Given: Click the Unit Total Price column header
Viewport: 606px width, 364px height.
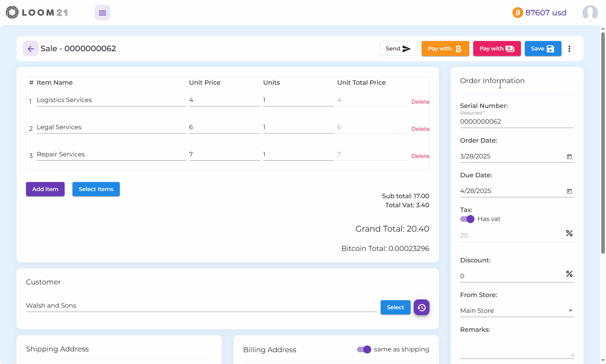Looking at the screenshot, I should pyautogui.click(x=361, y=83).
